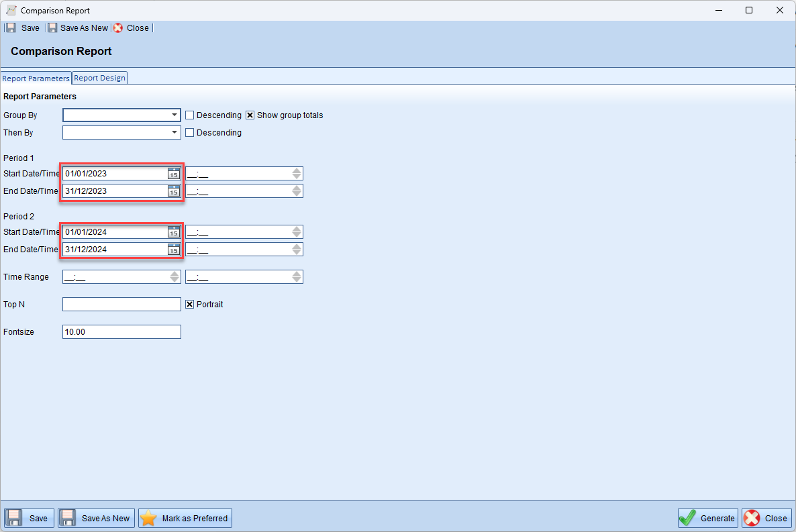Screen dimensions: 796x532
Task: Open Period 2 start date calendar picker
Action: [x=175, y=231]
